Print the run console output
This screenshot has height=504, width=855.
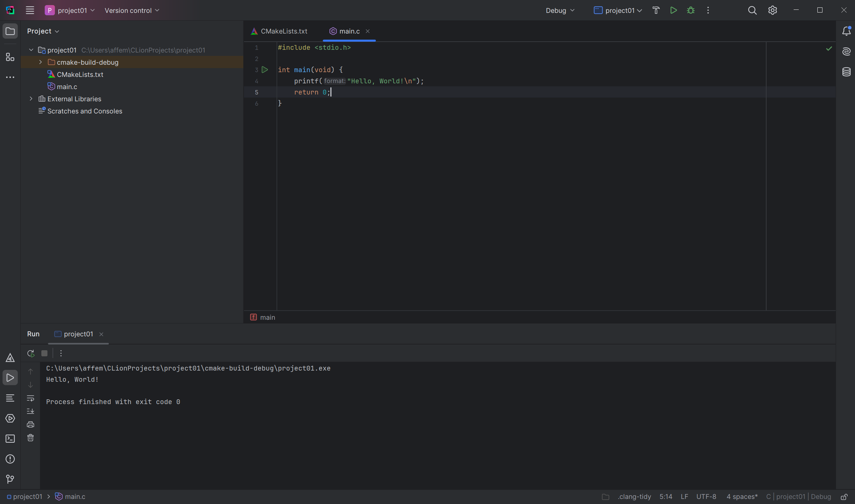tap(30, 424)
